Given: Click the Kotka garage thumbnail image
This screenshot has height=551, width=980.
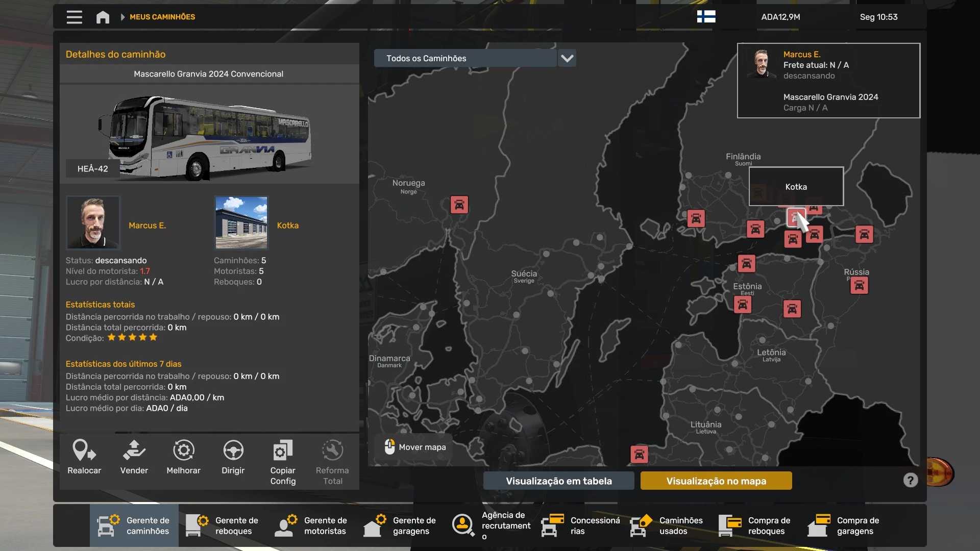Looking at the screenshot, I should (x=241, y=222).
